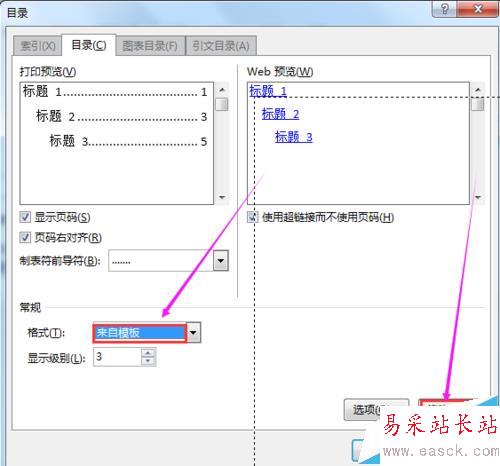Click the print preview scroll-up arrow
This screenshot has width=500, height=466.
pos(222,90)
